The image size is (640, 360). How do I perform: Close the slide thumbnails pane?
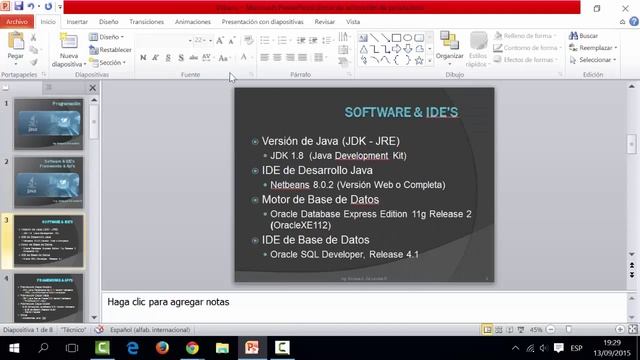93,87
